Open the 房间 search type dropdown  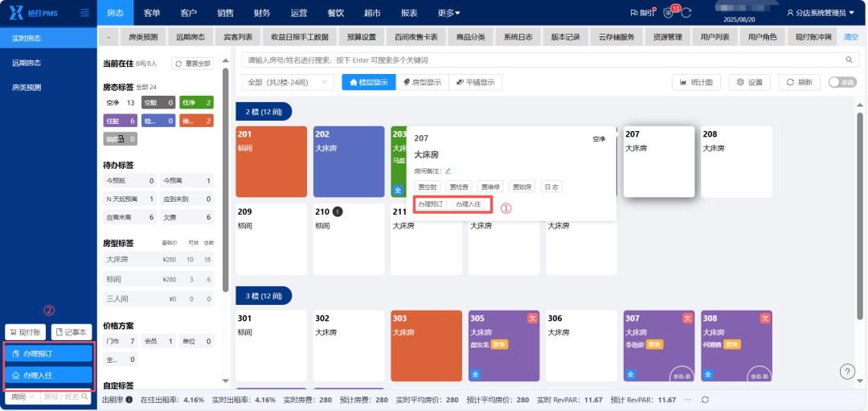coord(23,397)
